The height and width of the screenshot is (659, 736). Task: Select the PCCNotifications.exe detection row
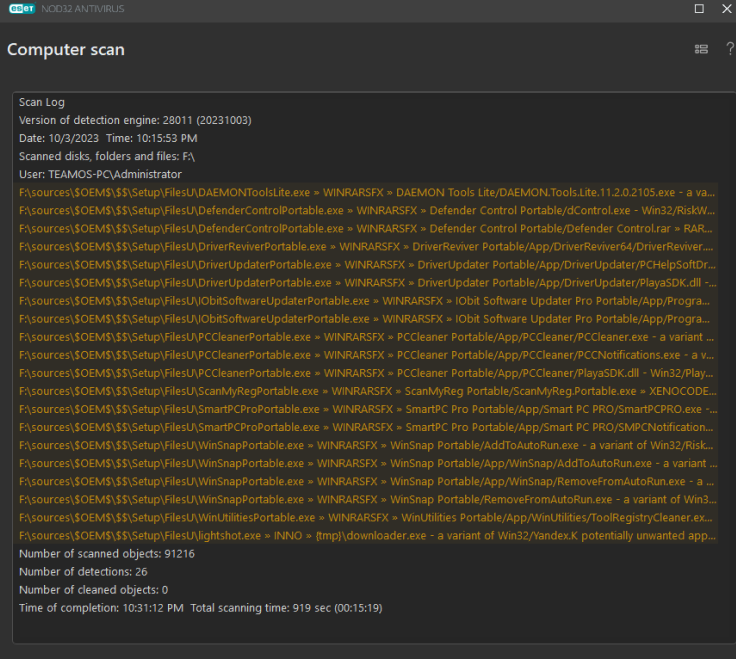[x=367, y=355]
